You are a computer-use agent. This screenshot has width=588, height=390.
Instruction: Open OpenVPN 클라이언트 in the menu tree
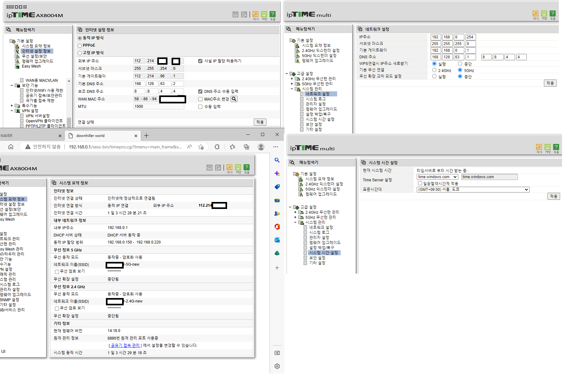pyautogui.click(x=44, y=121)
